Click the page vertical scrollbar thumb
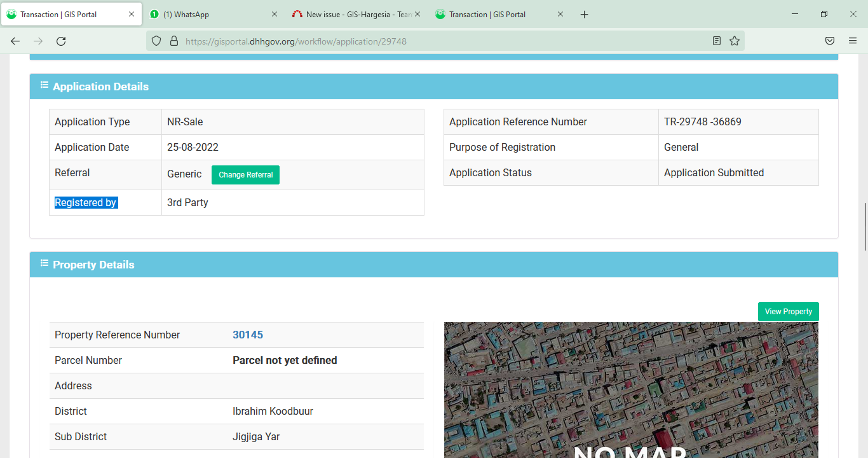Screen dimensions: 868x458 pyautogui.click(x=865, y=227)
